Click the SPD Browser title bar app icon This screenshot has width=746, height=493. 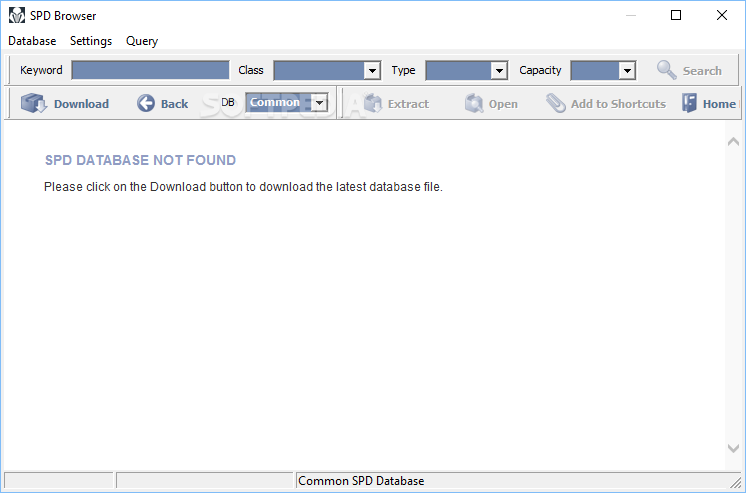pyautogui.click(x=17, y=16)
